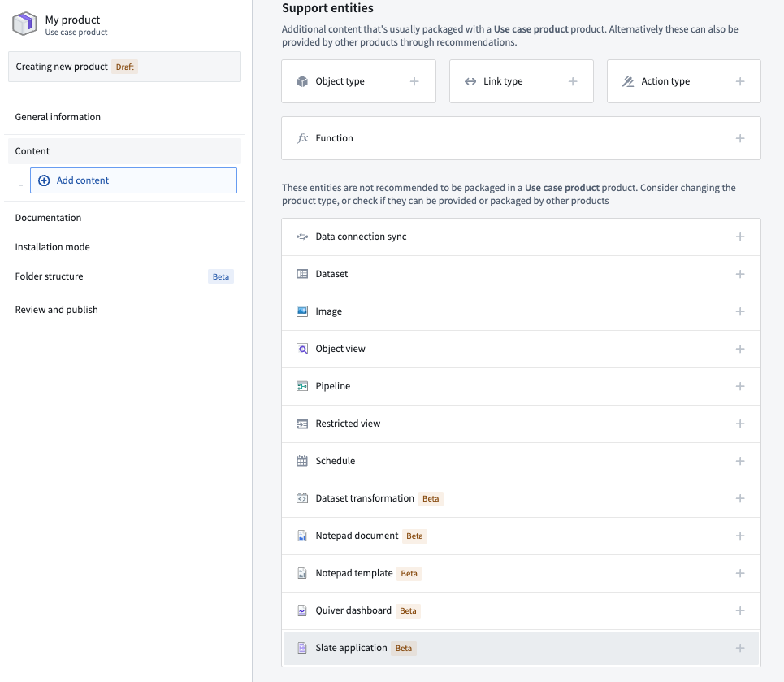Add an Object view via plus
The width and height of the screenshot is (784, 682).
pyautogui.click(x=740, y=349)
